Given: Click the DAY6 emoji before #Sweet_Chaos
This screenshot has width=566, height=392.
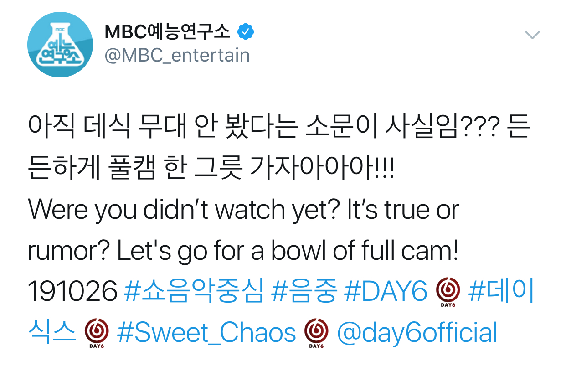Looking at the screenshot, I should tap(97, 333).
